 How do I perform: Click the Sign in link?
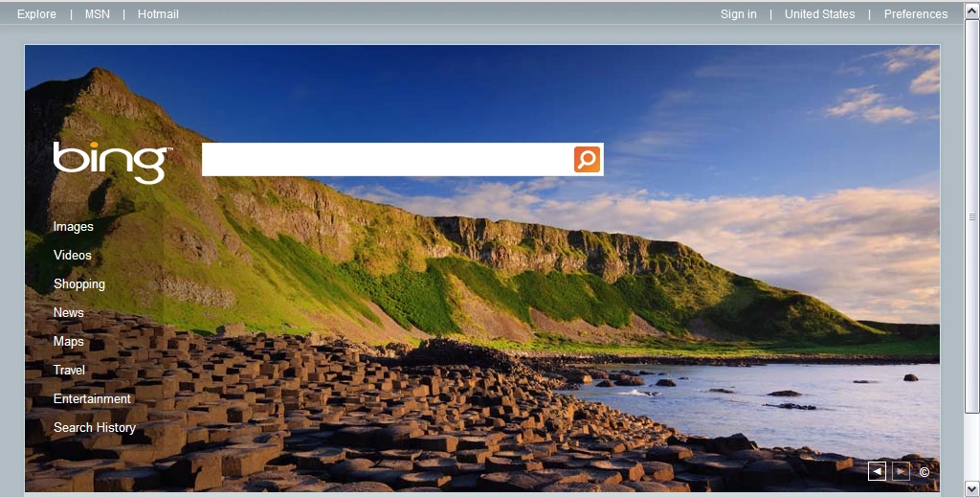(738, 14)
